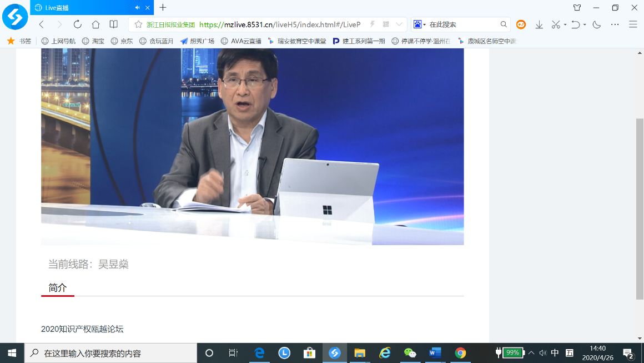Select the 简介 tab
The width and height of the screenshot is (644, 363).
57,287
